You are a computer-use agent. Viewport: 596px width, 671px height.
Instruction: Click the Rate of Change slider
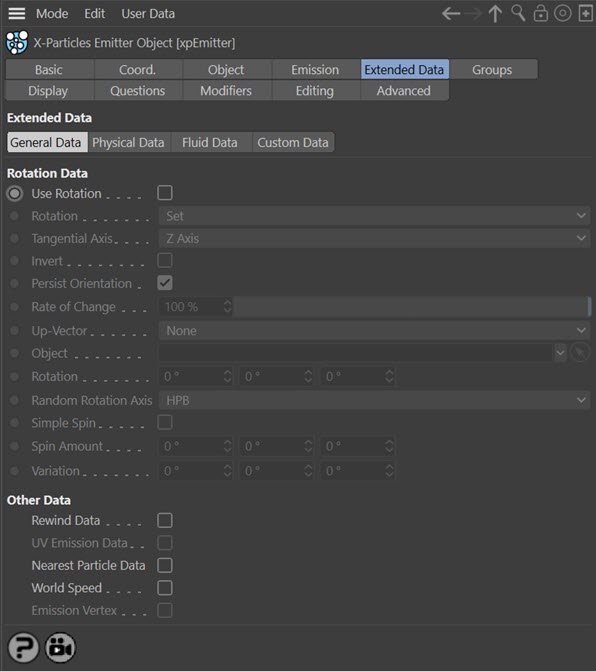[x=412, y=307]
